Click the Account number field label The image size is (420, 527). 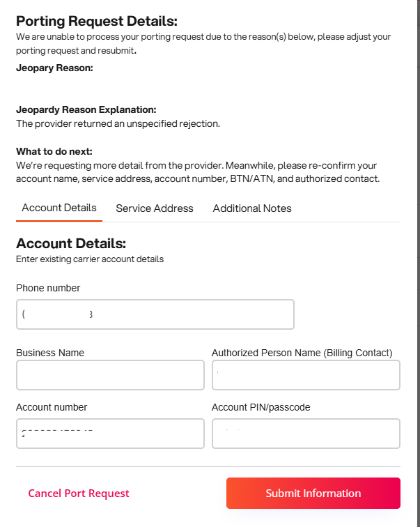[x=52, y=407]
